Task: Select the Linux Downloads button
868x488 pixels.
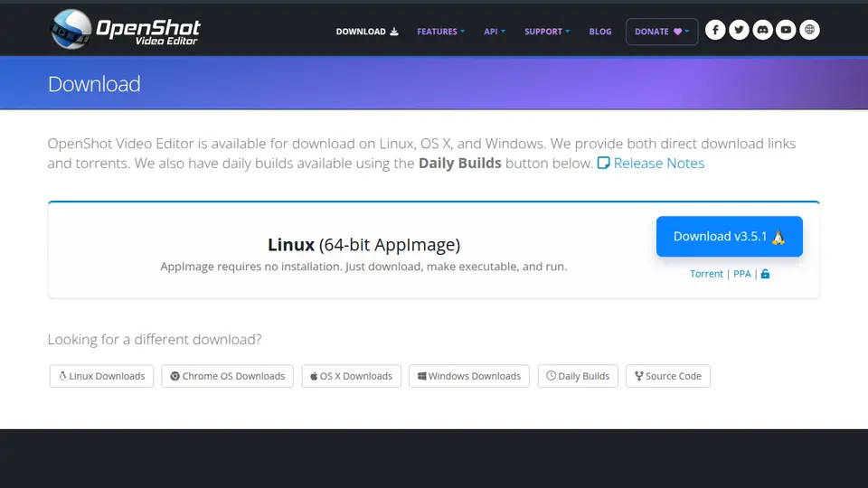Action: tap(101, 376)
